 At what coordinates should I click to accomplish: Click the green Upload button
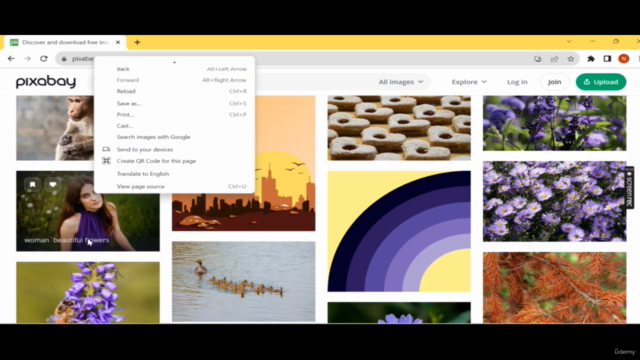[601, 82]
